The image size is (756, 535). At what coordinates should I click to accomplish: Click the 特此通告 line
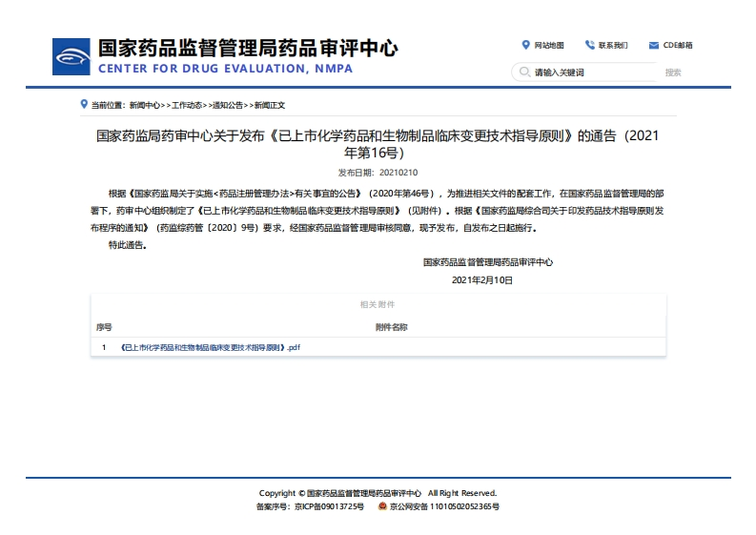pos(128,245)
